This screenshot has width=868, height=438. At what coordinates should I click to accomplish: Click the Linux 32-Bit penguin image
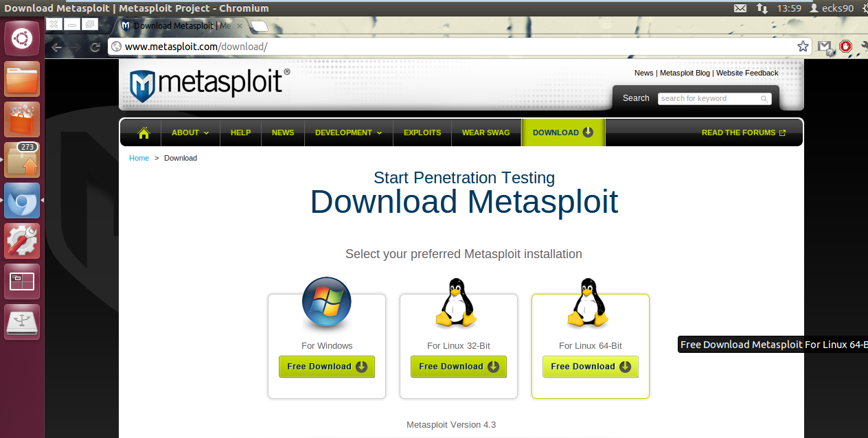(456, 303)
